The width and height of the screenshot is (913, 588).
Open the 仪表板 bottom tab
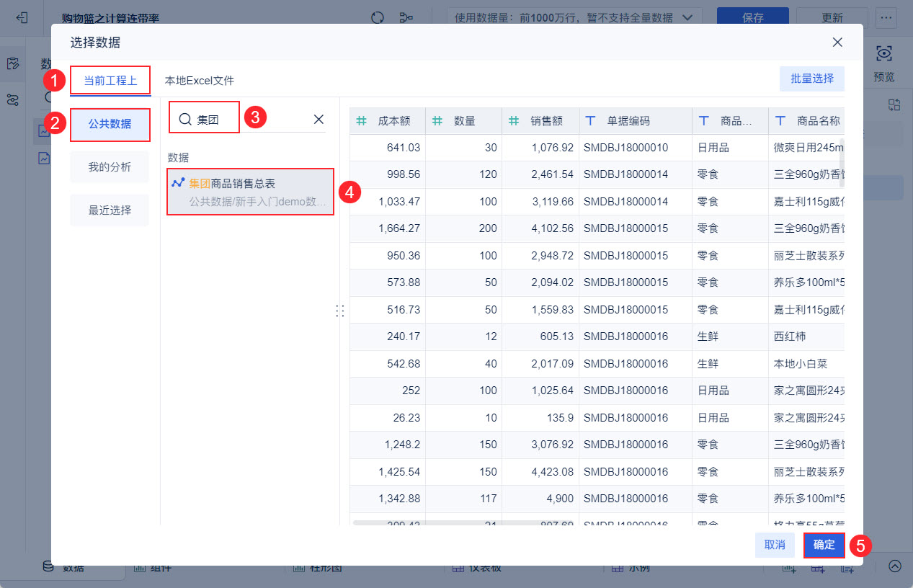point(476,568)
